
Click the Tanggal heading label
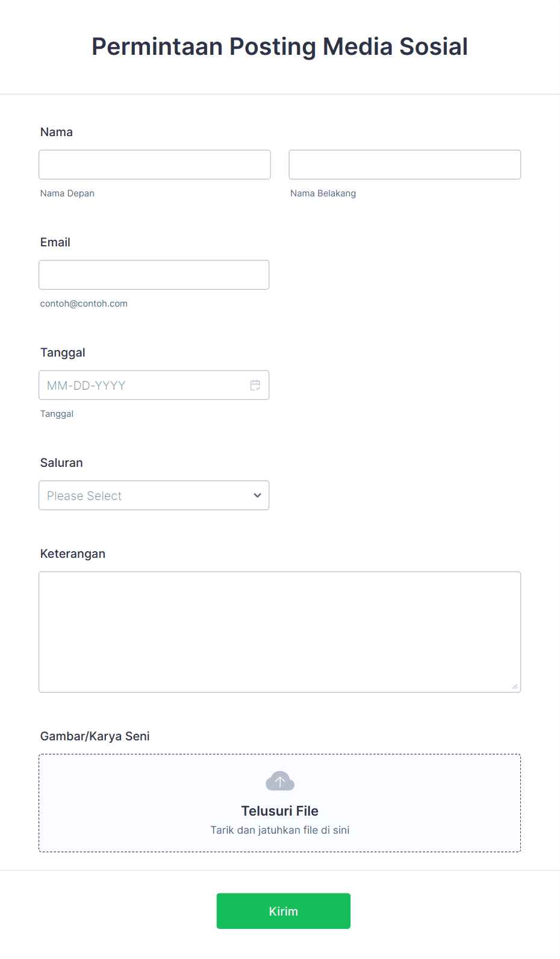[63, 352]
